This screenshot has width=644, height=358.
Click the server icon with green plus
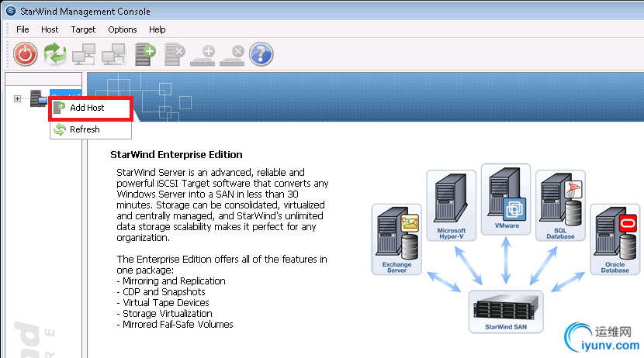pyautogui.click(x=145, y=54)
